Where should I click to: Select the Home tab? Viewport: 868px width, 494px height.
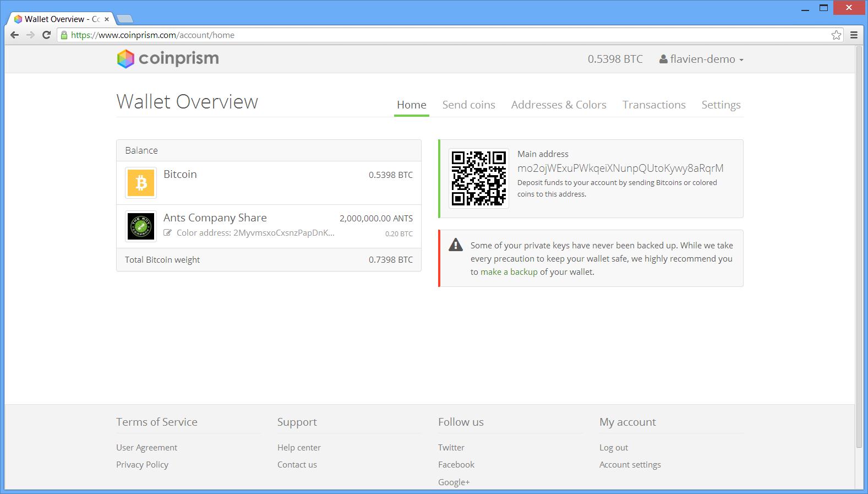[x=412, y=105]
